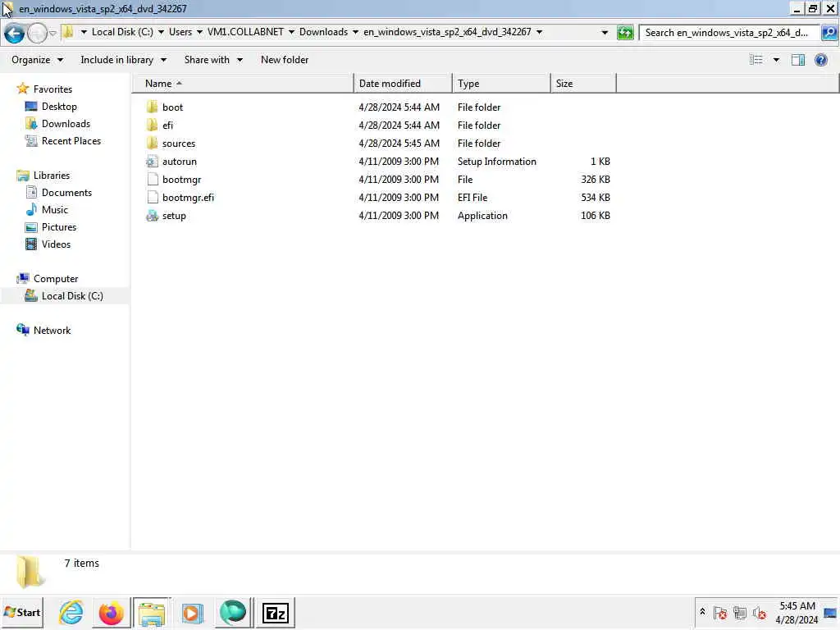Image resolution: width=840 pixels, height=630 pixels.
Task: Click VM1.COLLABNET in the breadcrumb
Action: click(245, 32)
